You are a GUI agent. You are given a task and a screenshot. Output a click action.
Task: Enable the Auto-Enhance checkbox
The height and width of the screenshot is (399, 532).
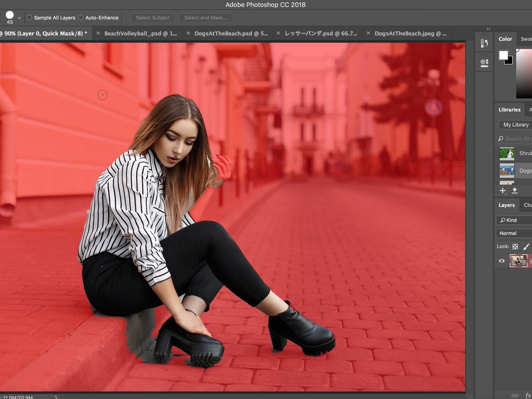pos(80,17)
